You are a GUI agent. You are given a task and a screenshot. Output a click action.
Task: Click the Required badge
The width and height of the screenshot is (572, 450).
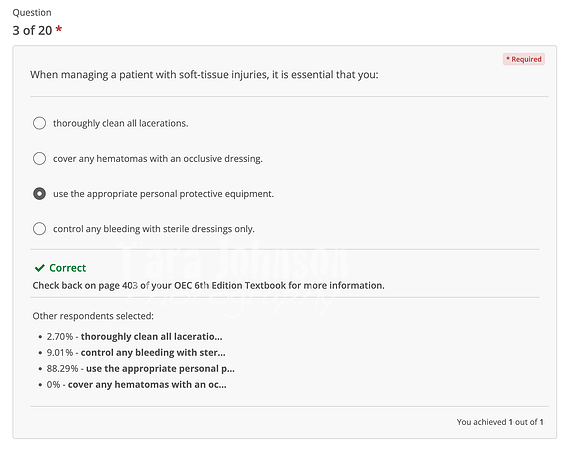coord(524,59)
